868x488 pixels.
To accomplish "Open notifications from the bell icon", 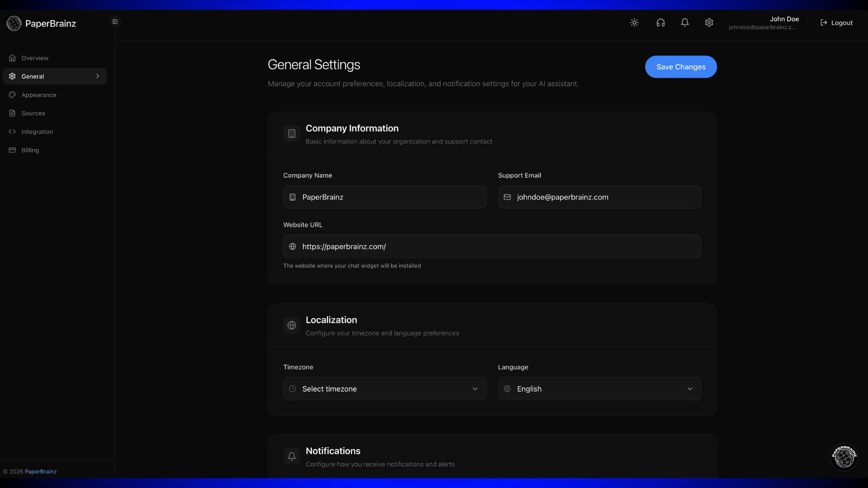I will [x=684, y=22].
